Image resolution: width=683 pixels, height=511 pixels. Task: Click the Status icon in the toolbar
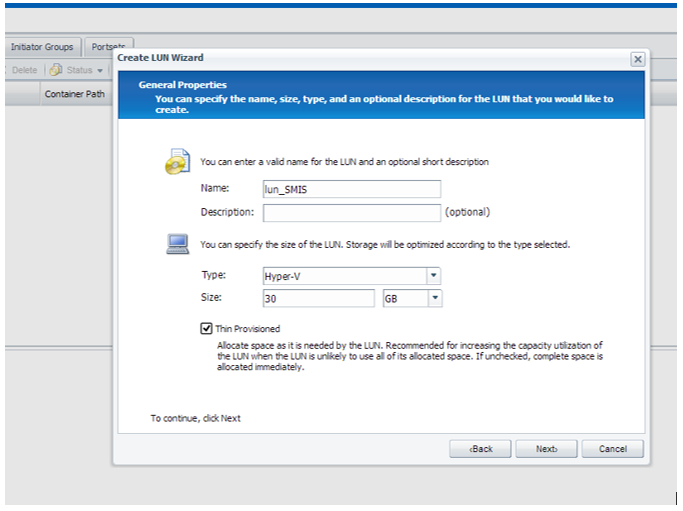[x=57, y=70]
